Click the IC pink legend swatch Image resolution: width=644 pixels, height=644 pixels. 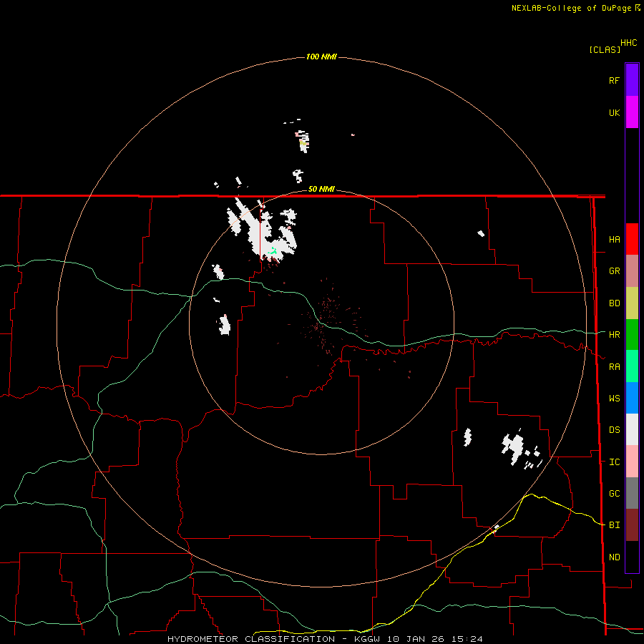point(632,462)
